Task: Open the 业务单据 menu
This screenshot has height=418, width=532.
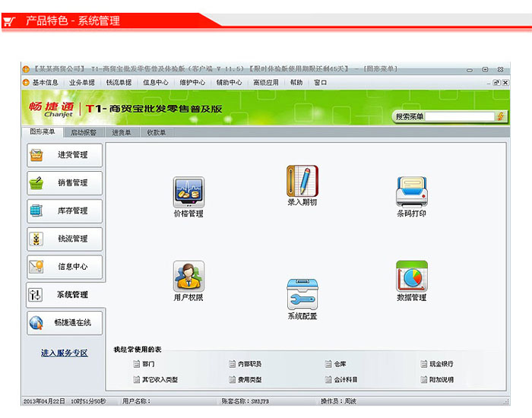Action: click(x=82, y=82)
